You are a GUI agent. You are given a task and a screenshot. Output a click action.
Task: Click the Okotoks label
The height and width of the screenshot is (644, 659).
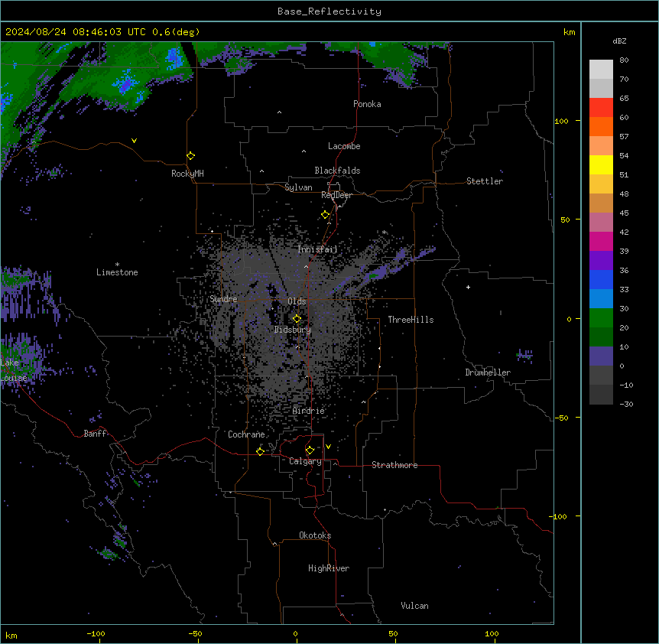pos(315,535)
